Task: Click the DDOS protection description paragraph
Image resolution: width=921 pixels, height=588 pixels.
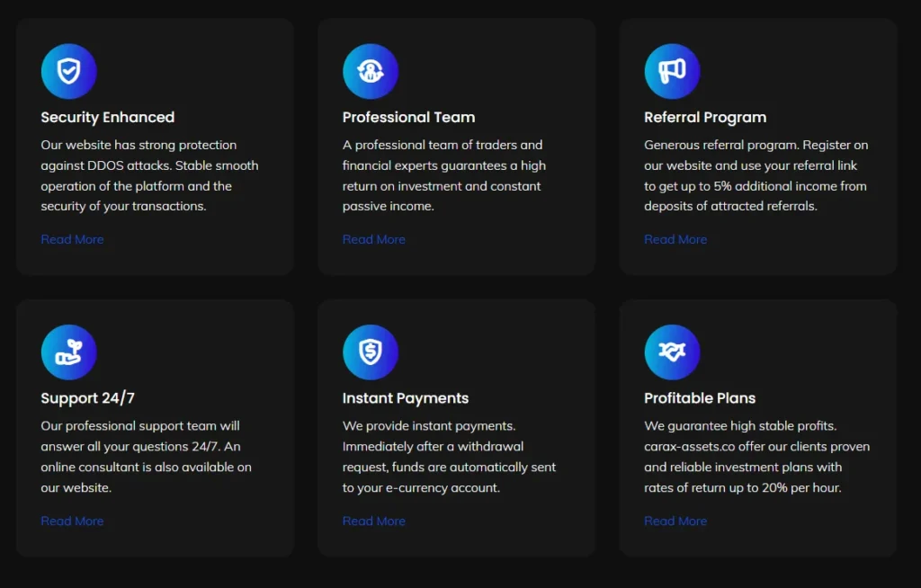Action: (x=149, y=175)
